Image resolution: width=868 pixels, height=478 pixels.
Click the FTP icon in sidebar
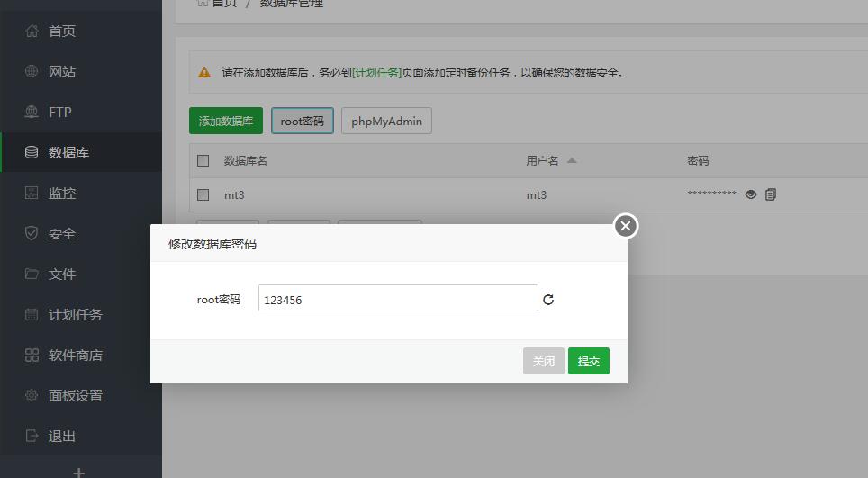(32, 113)
